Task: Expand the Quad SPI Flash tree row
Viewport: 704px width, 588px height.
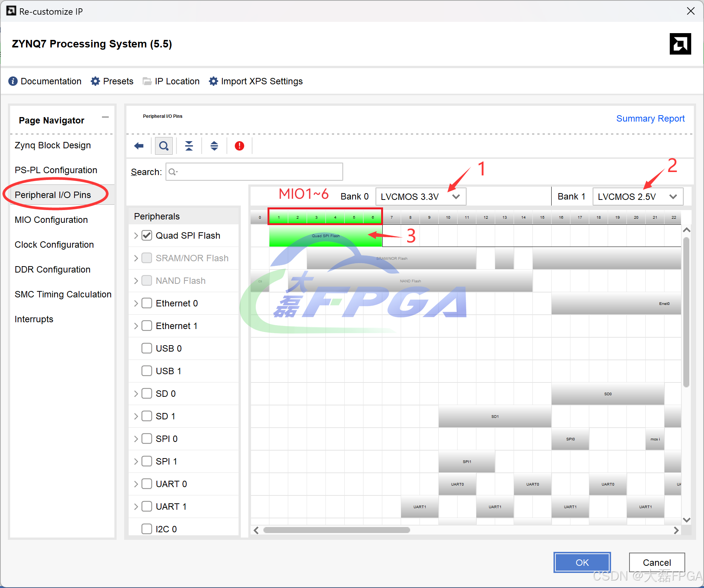Action: 136,236
